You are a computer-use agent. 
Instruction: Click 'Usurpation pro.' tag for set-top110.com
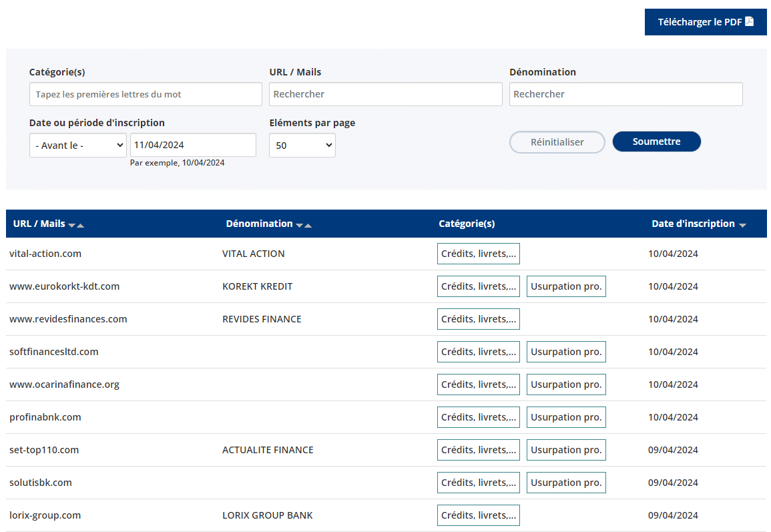566,450
